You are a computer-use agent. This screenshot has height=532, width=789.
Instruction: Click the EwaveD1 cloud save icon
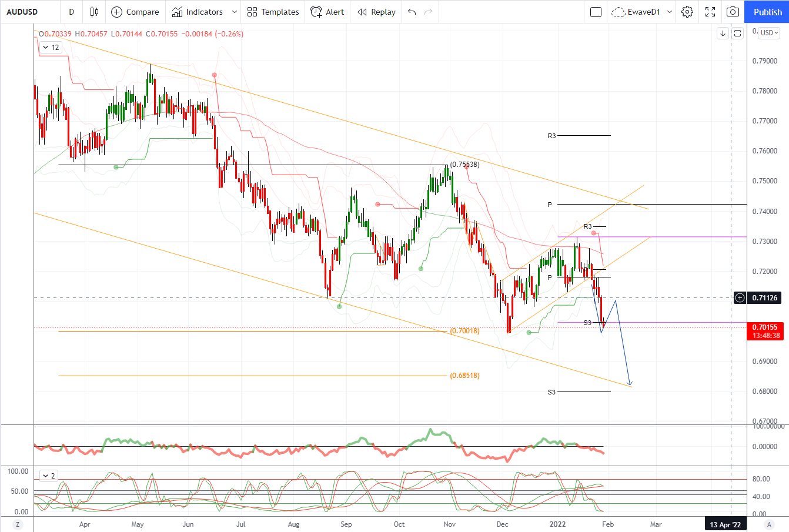pos(618,12)
